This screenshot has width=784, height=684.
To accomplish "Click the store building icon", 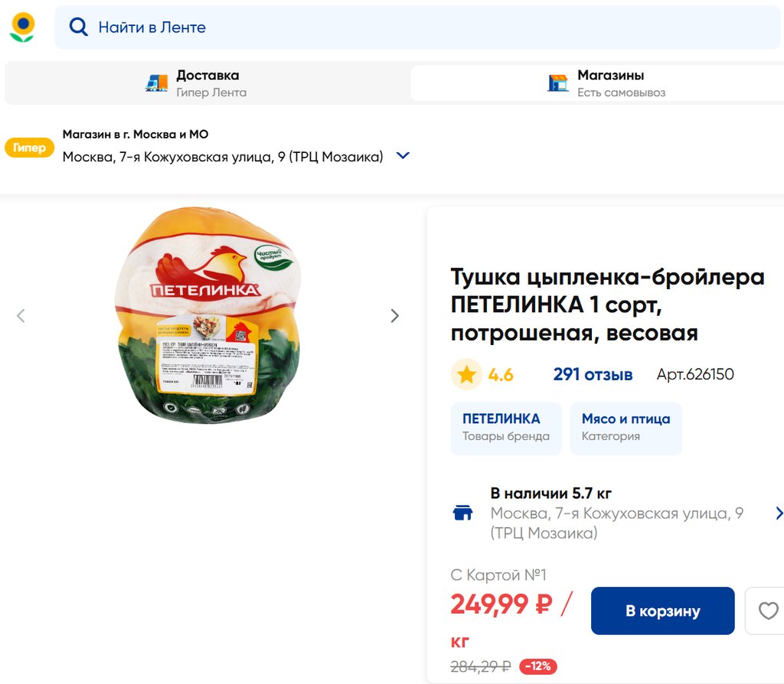I will (x=557, y=83).
